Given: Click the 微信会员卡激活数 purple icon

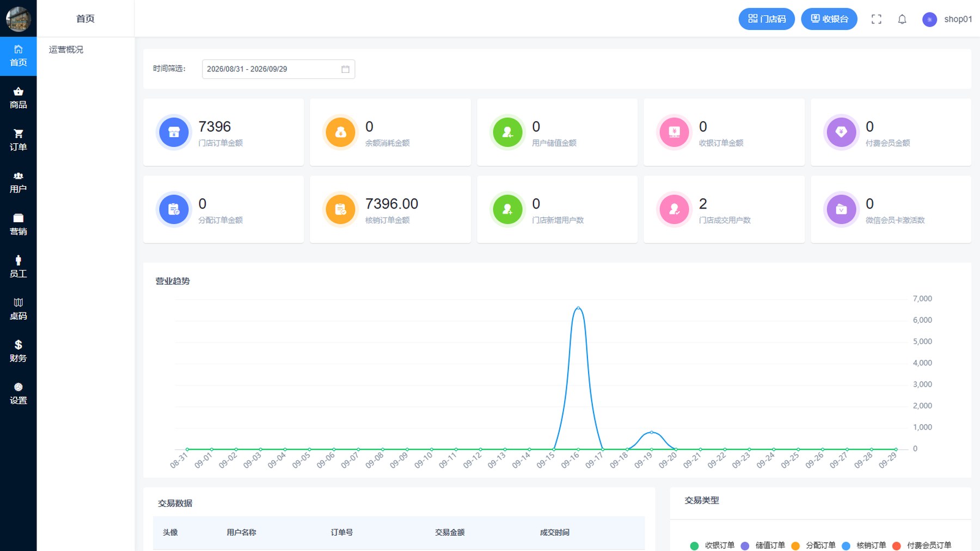Looking at the screenshot, I should (x=841, y=210).
